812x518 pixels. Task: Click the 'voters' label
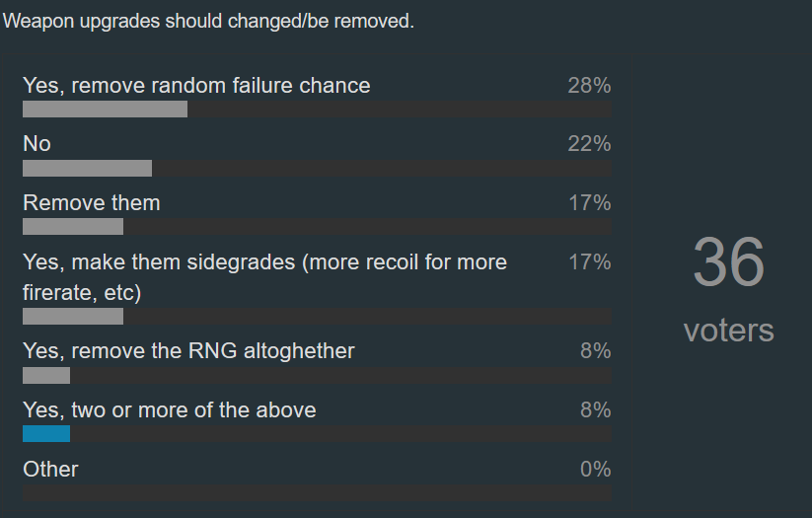[728, 330]
